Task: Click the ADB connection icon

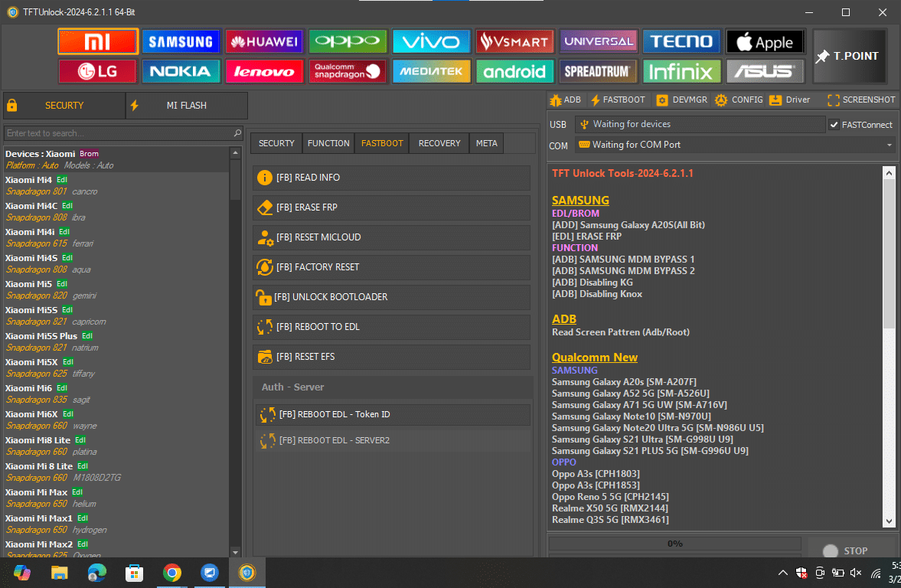Action: pyautogui.click(x=564, y=100)
